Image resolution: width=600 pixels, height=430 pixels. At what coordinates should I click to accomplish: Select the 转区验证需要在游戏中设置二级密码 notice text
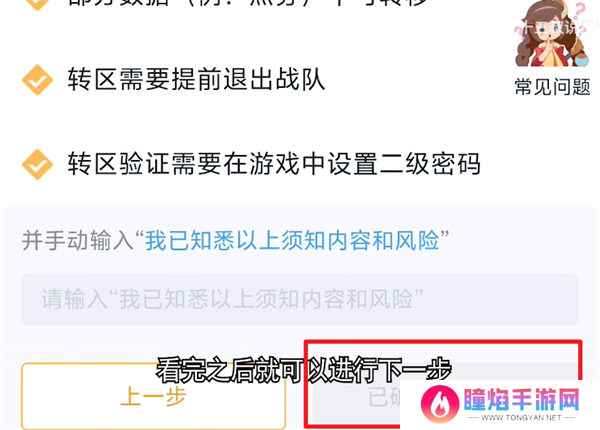[274, 164]
